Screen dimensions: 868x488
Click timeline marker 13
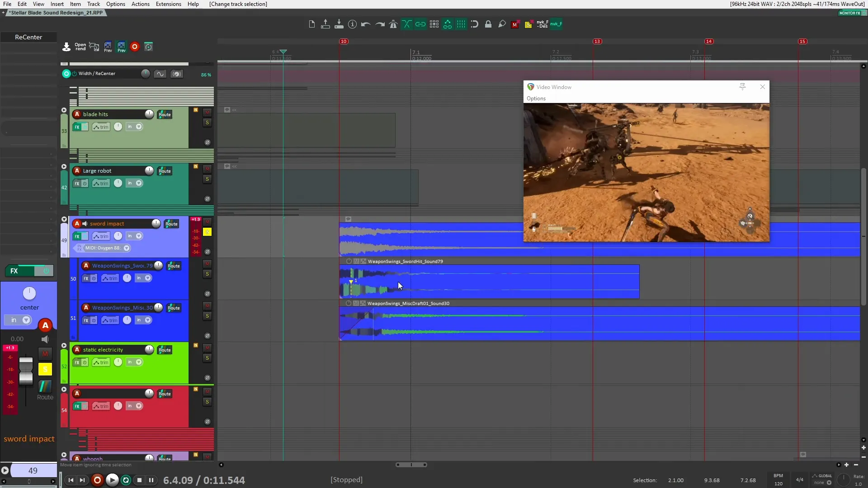pos(597,41)
